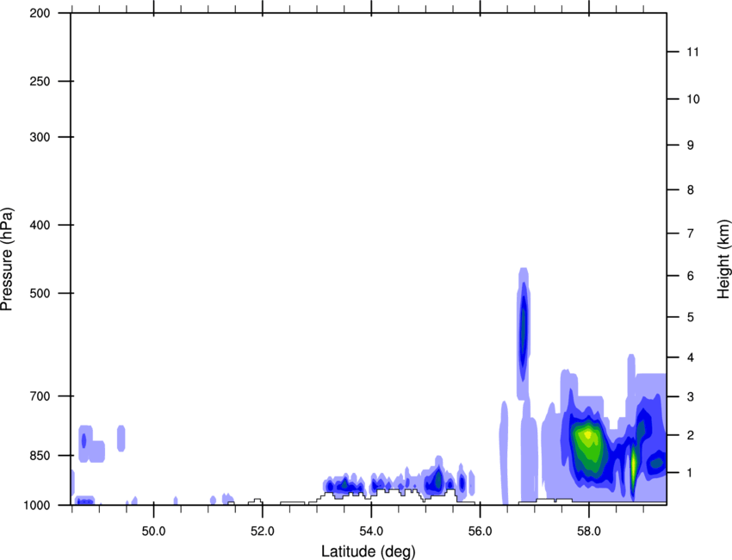Click the tall narrow plume near 56.8 latitude
Viewport: 732px width, 560px height.
pos(524,333)
